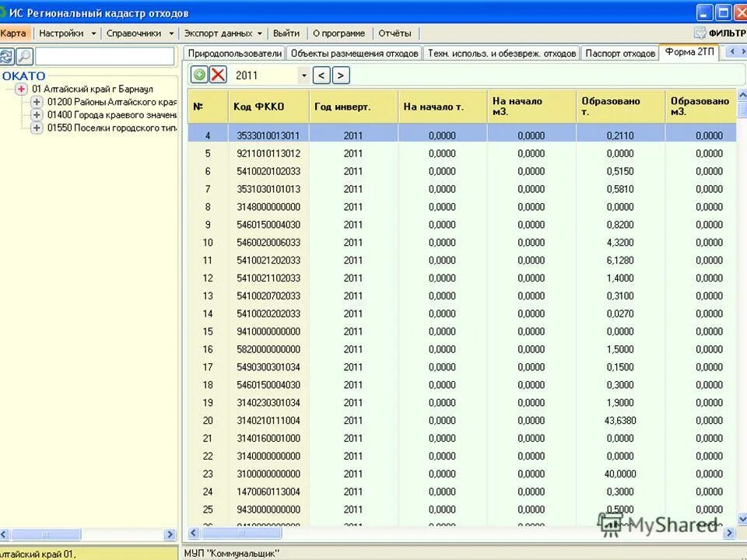747x560 pixels.
Task: Click the Выйти menu item
Action: 286,33
